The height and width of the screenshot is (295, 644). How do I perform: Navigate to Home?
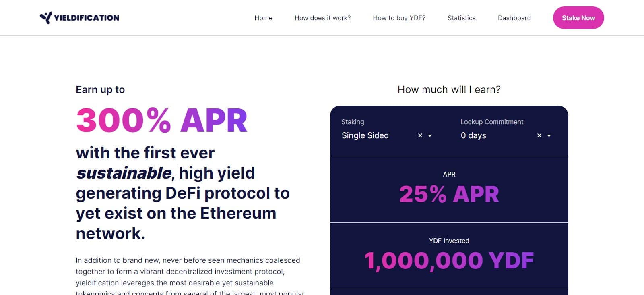263,18
